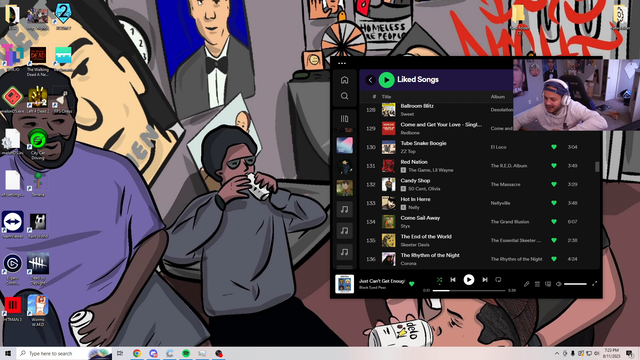Unlike the now playing Black Eyed Peas song
Image resolution: width=640 pixels, height=360 pixels.
pyautogui.click(x=411, y=284)
